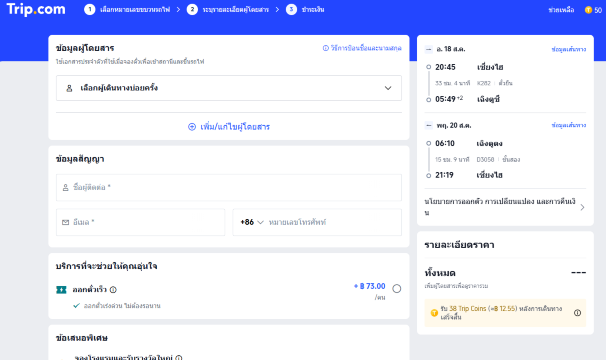Open the Trip.com home logo

tap(36, 9)
